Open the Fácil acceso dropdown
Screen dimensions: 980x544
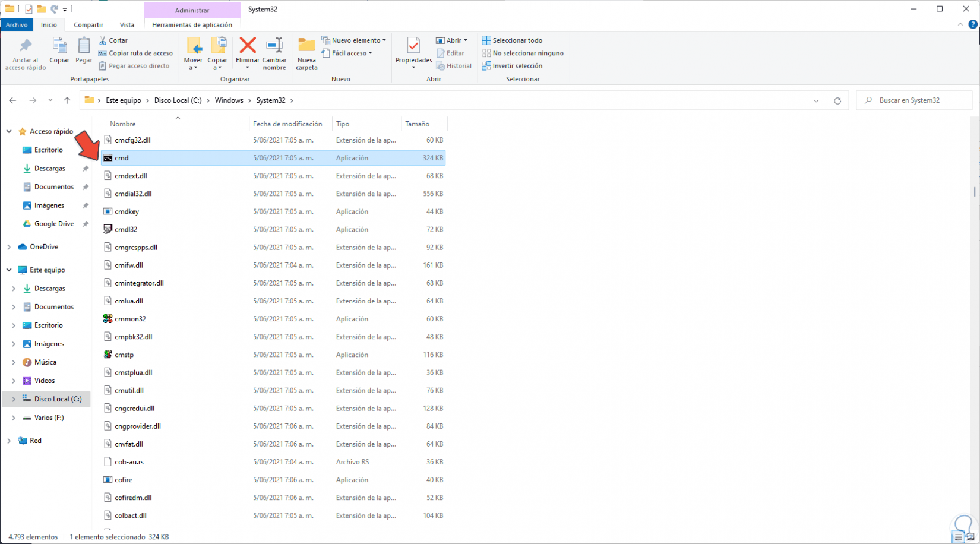coord(347,53)
